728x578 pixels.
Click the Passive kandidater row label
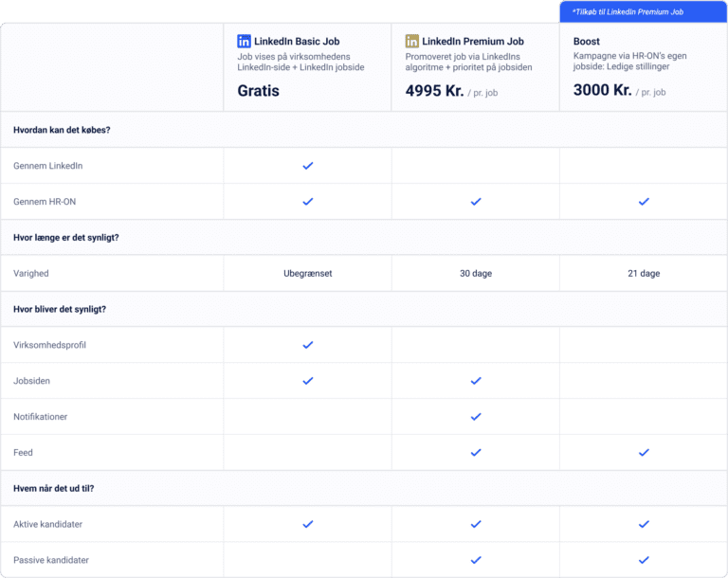[51, 560]
